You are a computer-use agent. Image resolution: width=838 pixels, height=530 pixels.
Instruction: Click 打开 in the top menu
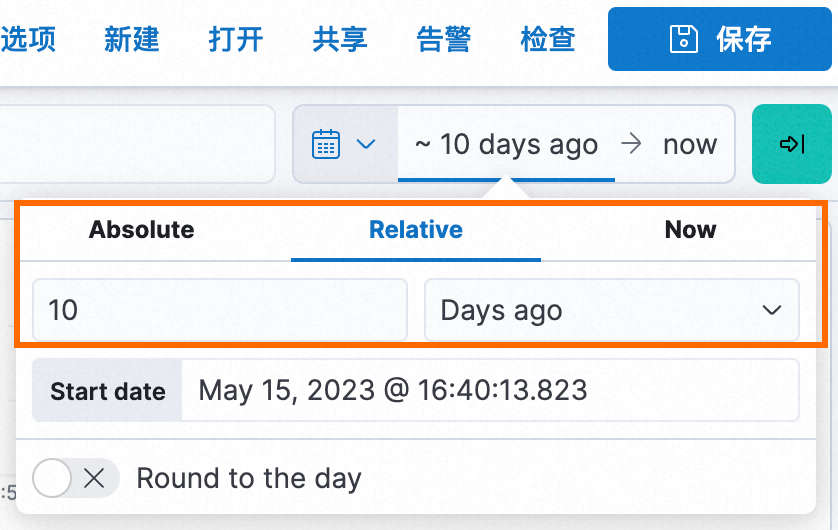coord(236,39)
